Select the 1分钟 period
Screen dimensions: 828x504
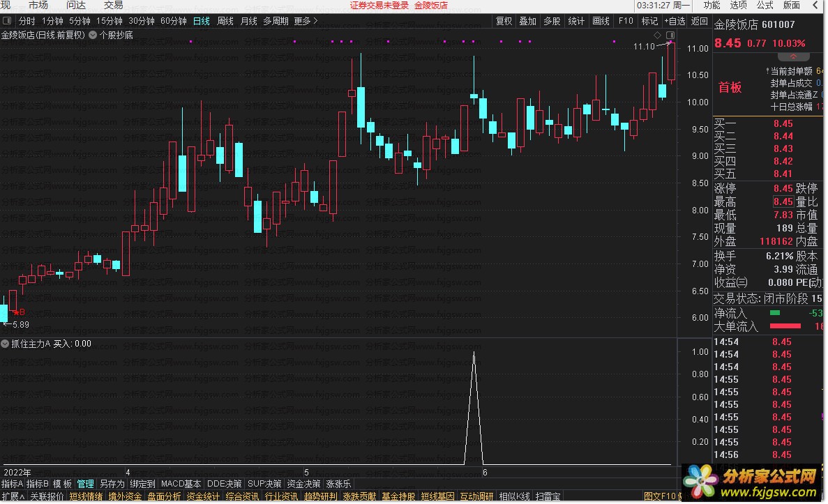point(52,21)
